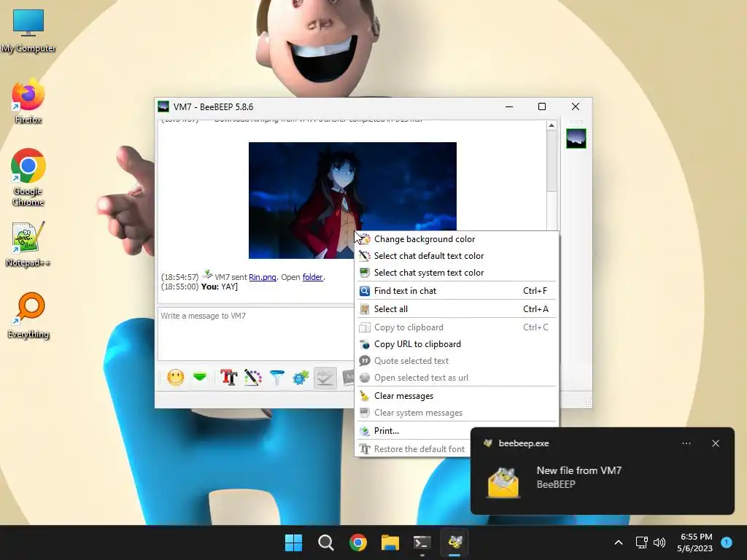The width and height of the screenshot is (747, 560).
Task: Click Clear system messages entry
Action: (457, 413)
